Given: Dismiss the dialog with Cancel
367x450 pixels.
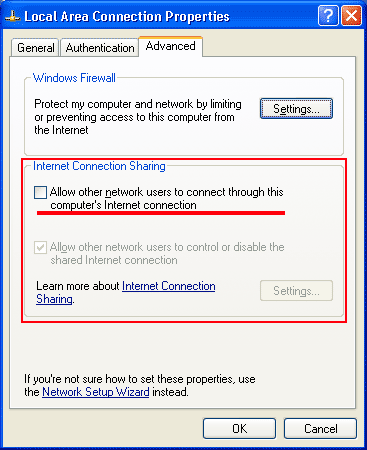Looking at the screenshot, I should (x=320, y=429).
